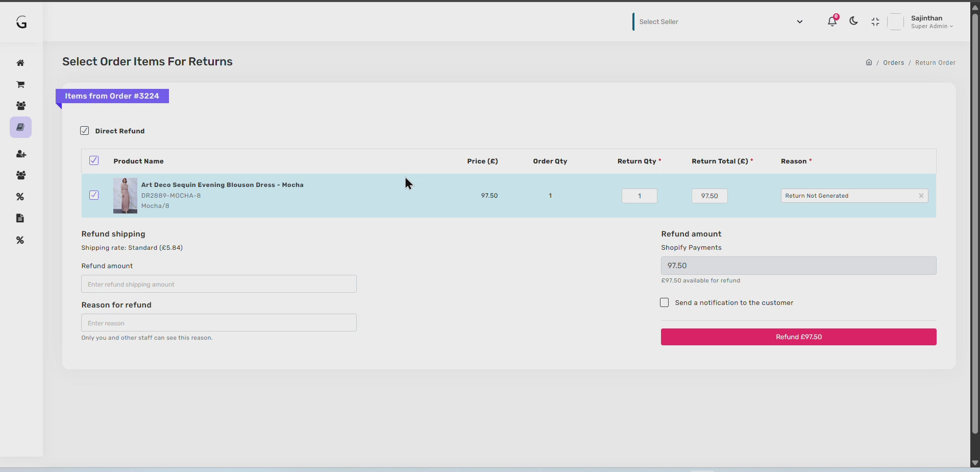Open the home icon in sidebar
The height and width of the screenshot is (472, 980).
(x=20, y=63)
